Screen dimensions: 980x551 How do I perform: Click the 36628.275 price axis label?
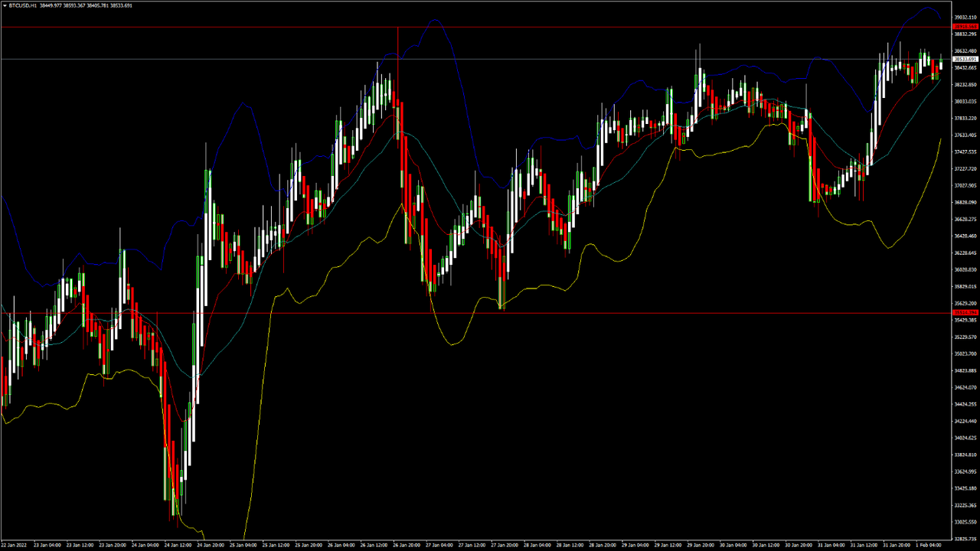click(x=965, y=219)
